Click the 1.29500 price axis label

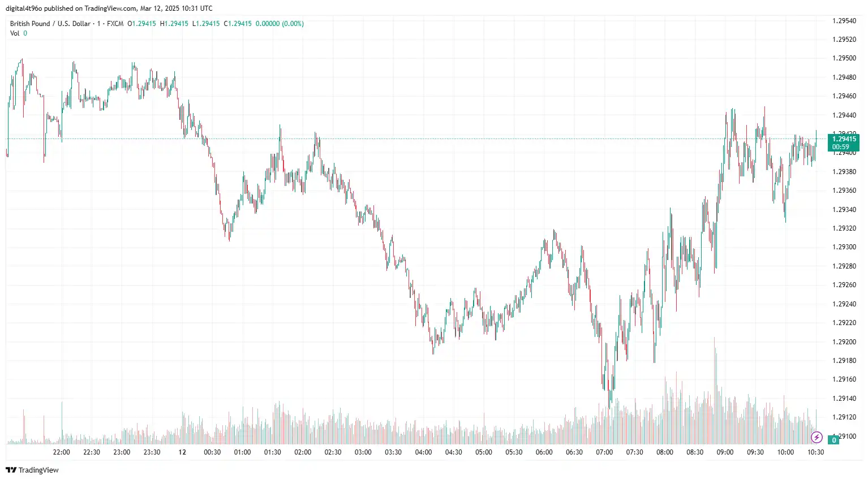point(844,58)
